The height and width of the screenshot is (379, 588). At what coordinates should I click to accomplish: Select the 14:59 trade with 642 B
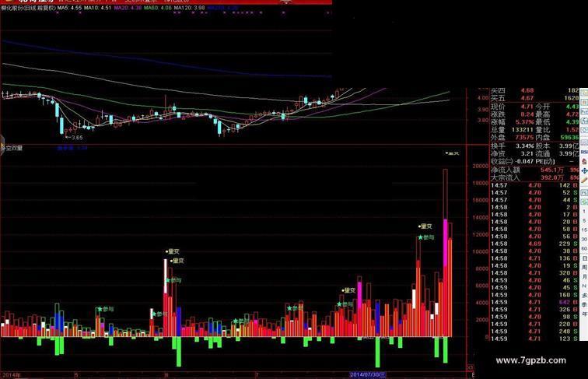[x=535, y=303]
